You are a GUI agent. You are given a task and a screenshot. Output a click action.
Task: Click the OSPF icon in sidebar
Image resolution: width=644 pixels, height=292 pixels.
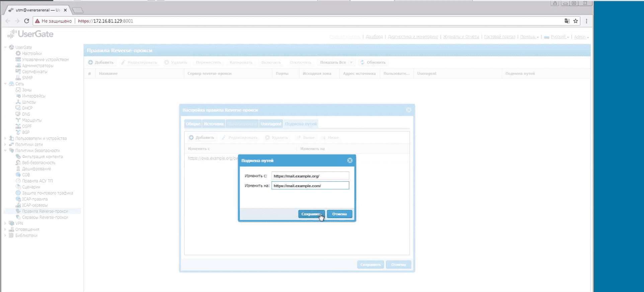coord(18,126)
